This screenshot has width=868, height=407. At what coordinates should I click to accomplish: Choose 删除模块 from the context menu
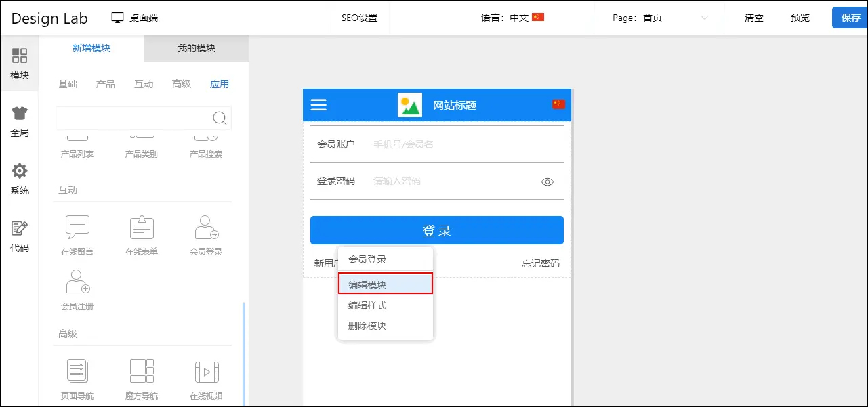tap(367, 326)
